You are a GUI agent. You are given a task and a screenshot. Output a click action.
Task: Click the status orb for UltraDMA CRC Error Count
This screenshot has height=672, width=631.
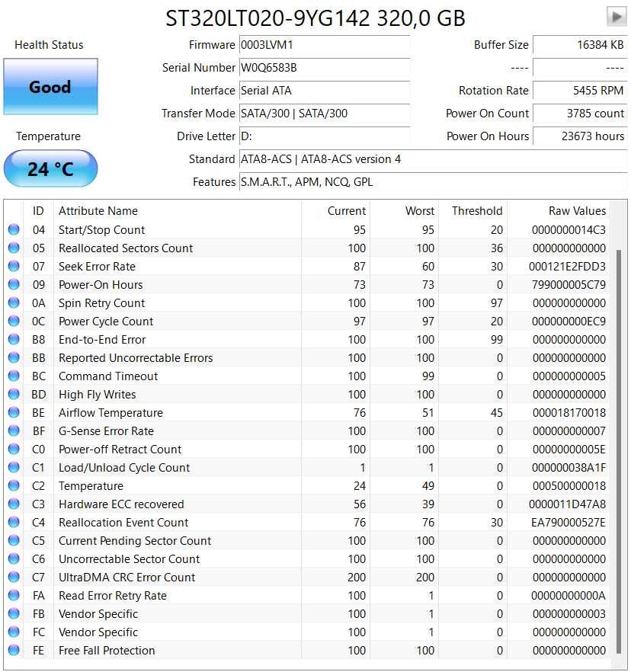pos(14,577)
